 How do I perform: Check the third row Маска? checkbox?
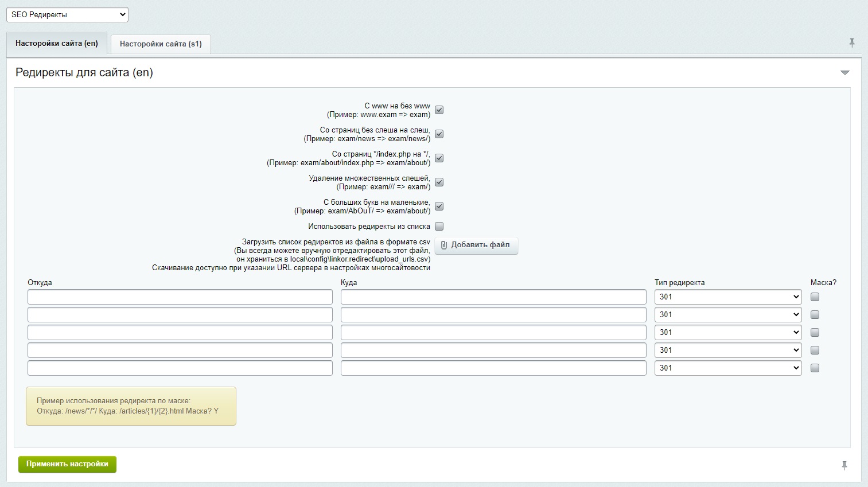[815, 332]
